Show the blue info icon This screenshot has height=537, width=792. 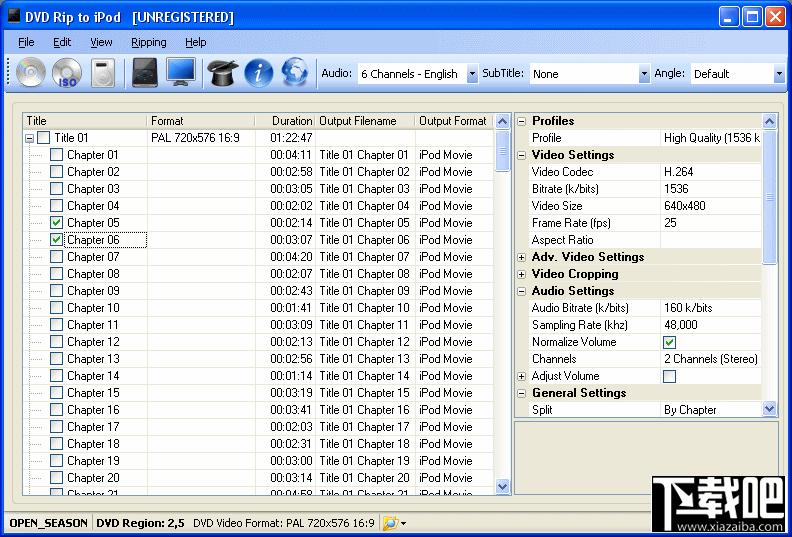259,73
